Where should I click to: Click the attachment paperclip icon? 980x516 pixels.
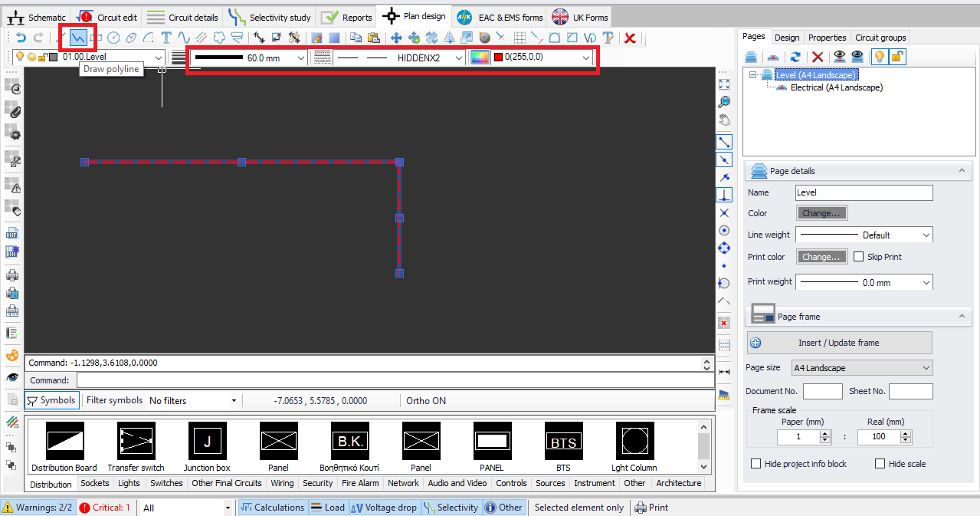(x=12, y=111)
